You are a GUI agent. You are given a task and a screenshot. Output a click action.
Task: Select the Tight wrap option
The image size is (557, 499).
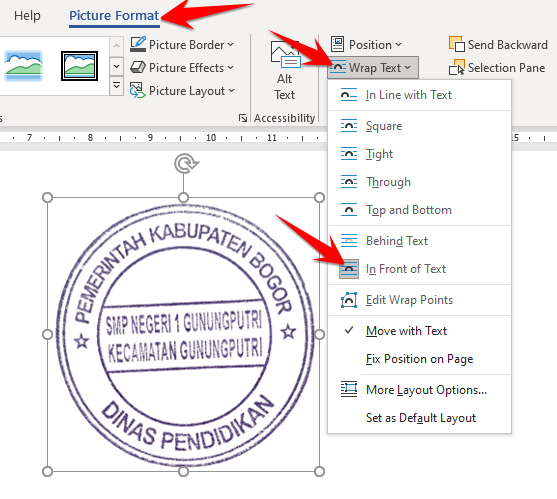[x=419, y=154]
